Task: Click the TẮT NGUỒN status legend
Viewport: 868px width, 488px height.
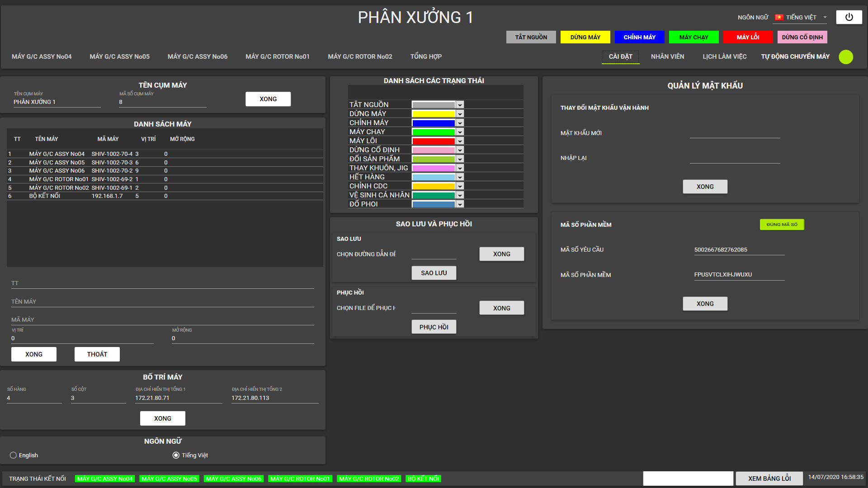Action: (x=531, y=37)
